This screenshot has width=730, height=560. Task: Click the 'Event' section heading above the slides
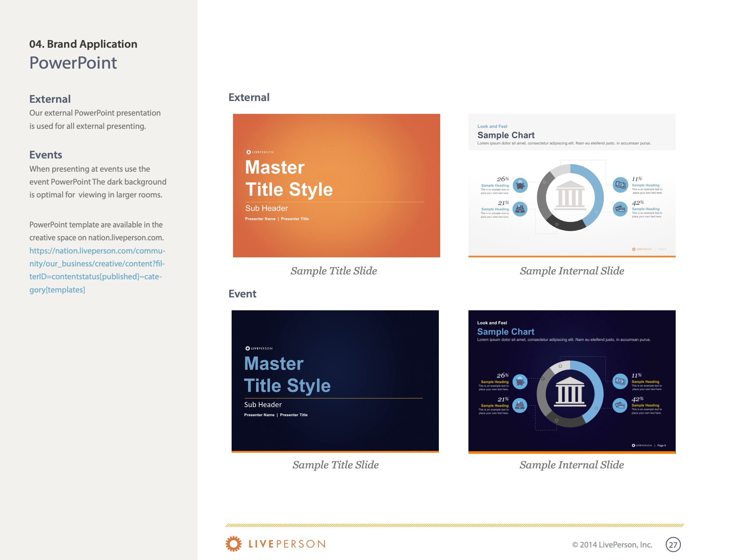[242, 294]
